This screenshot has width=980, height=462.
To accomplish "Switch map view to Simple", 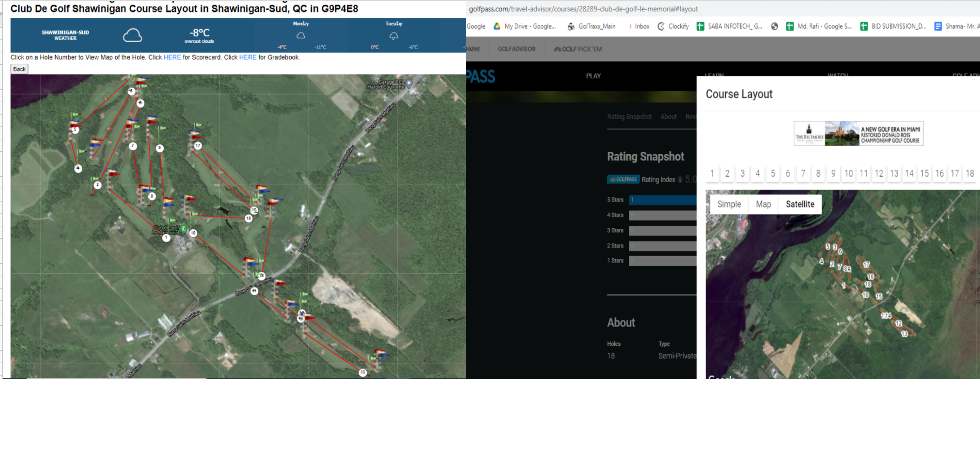I will (729, 204).
